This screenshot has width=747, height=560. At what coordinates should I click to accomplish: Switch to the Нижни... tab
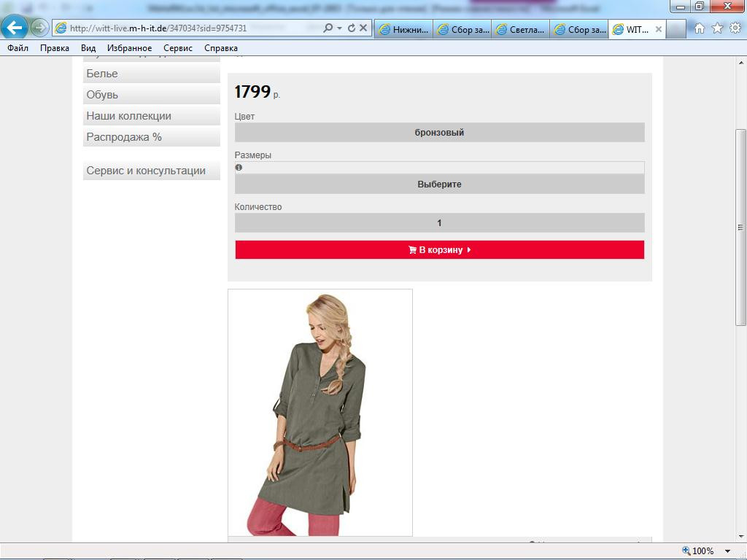[403, 29]
